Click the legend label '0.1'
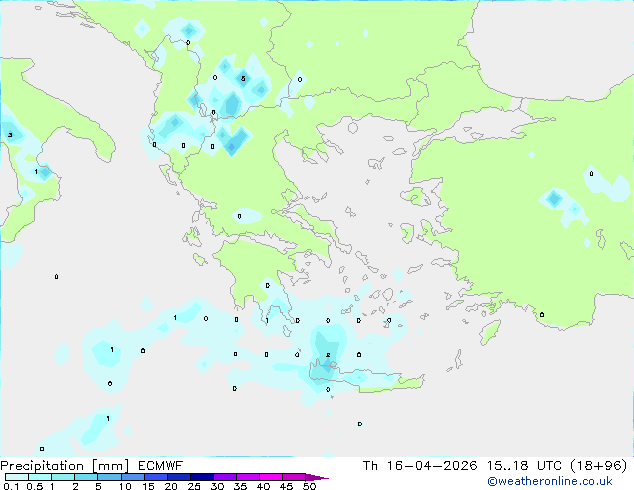 click(11, 486)
